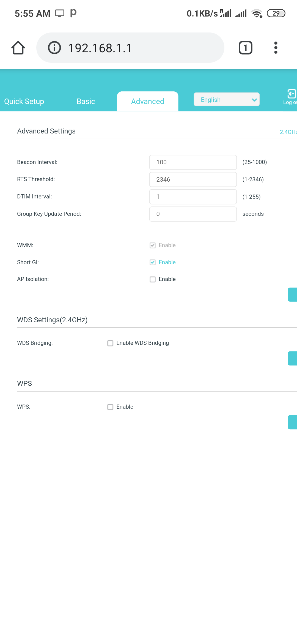
Task: Enable AP Isolation checkbox
Action: (153, 279)
